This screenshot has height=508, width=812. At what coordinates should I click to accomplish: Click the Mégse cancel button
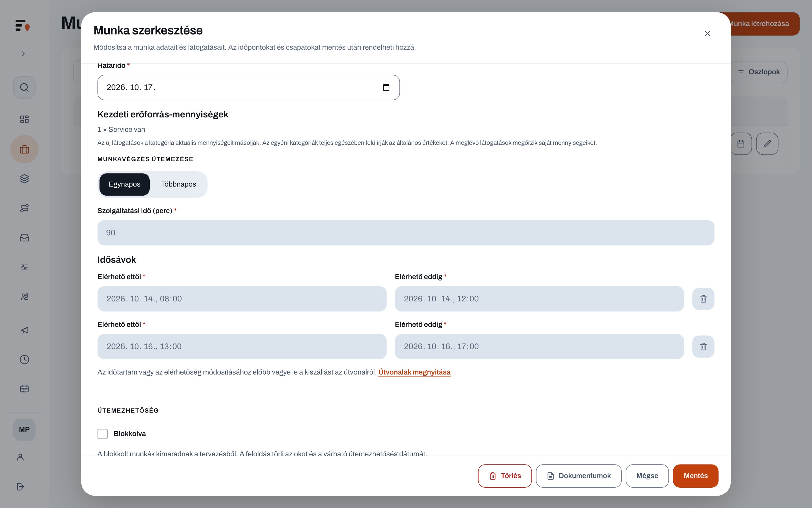[x=647, y=476]
